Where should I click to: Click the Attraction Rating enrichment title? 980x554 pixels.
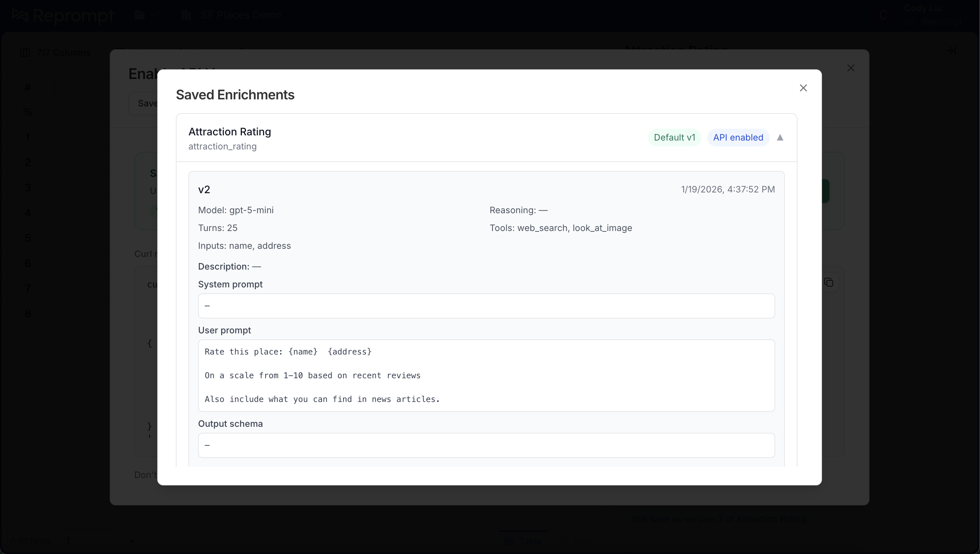(x=230, y=132)
